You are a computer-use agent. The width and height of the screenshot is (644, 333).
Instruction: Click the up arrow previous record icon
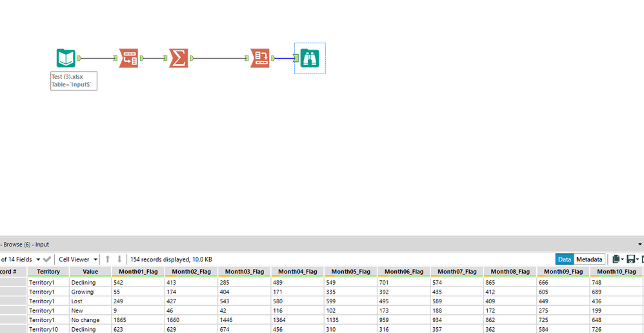coord(108,259)
